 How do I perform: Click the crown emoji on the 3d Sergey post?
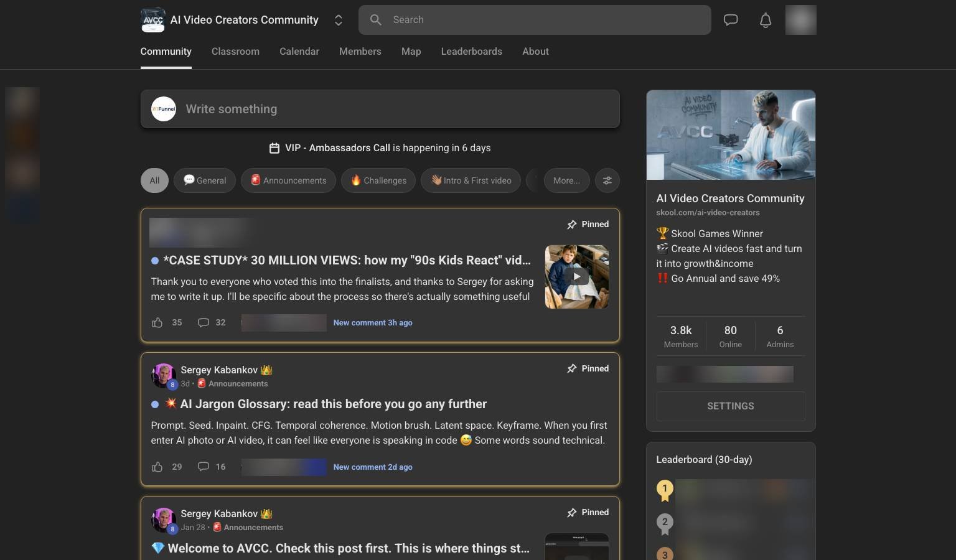pos(266,370)
